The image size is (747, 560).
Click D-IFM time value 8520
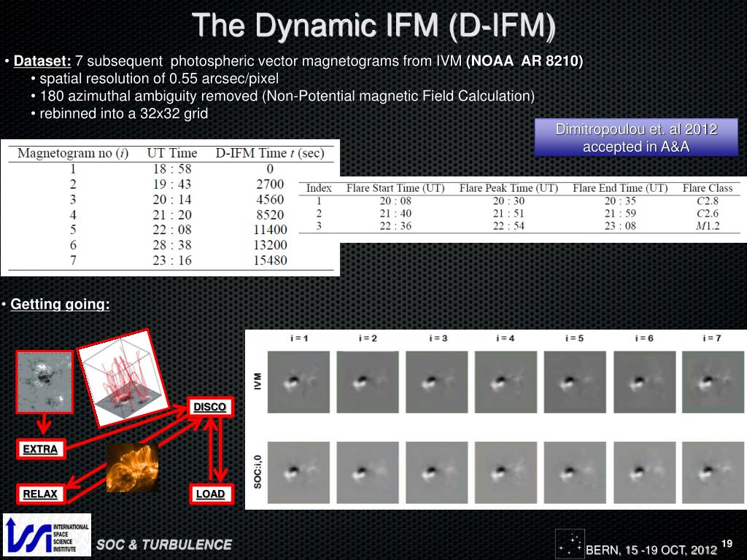[x=270, y=215]
